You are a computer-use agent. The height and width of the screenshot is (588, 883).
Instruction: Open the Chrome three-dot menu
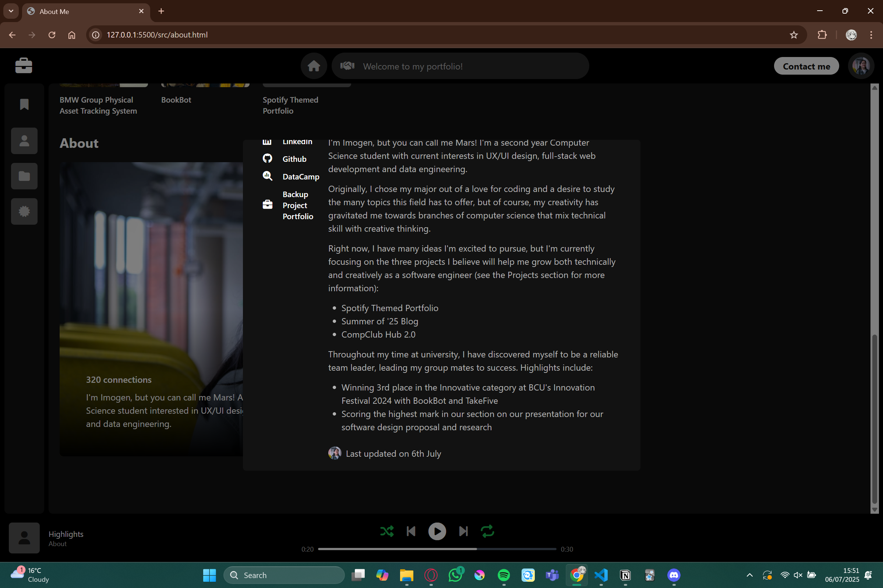click(x=871, y=35)
